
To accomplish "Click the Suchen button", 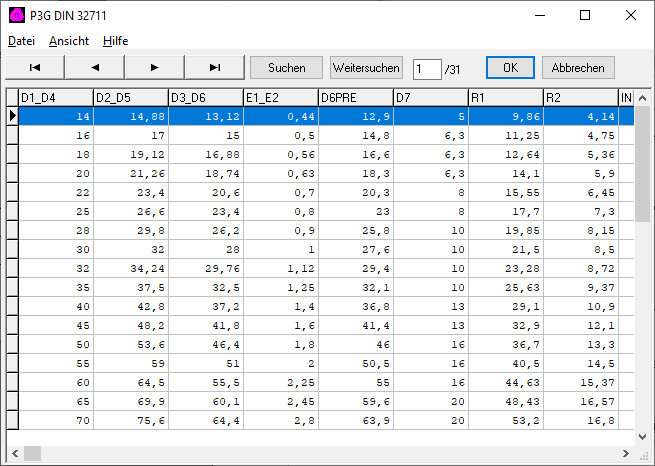I will 286,68.
